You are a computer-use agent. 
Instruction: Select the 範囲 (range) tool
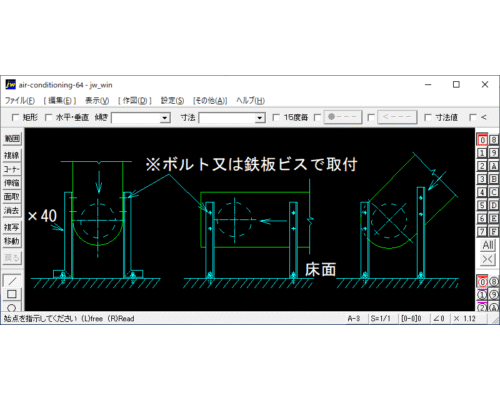(12, 139)
